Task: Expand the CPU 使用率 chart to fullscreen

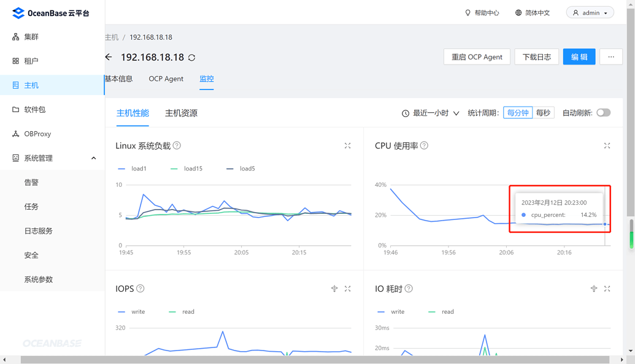Action: [x=607, y=146]
